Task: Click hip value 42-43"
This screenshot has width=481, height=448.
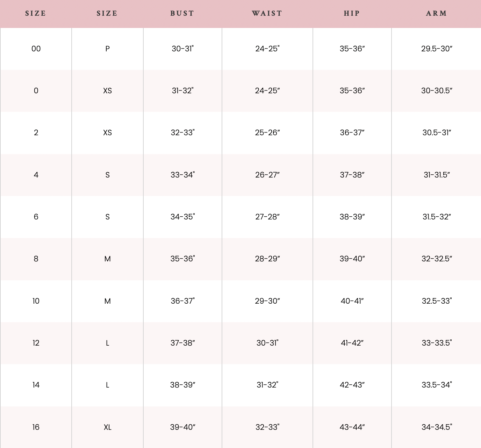Action: (x=352, y=385)
